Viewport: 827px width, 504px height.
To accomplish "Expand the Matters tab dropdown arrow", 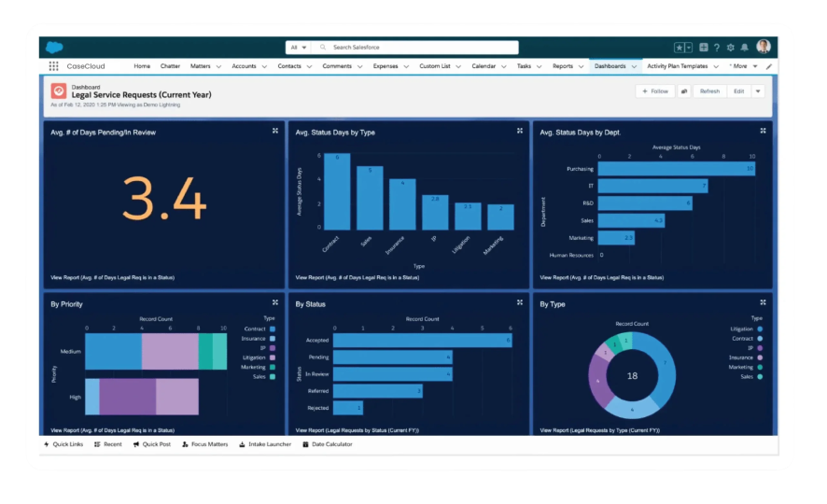I will [218, 66].
